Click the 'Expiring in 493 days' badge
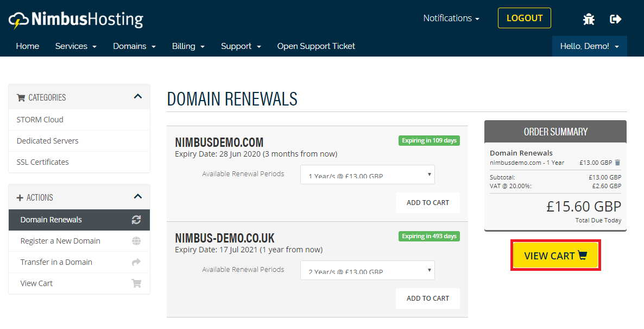This screenshot has width=644, height=329. tap(429, 237)
